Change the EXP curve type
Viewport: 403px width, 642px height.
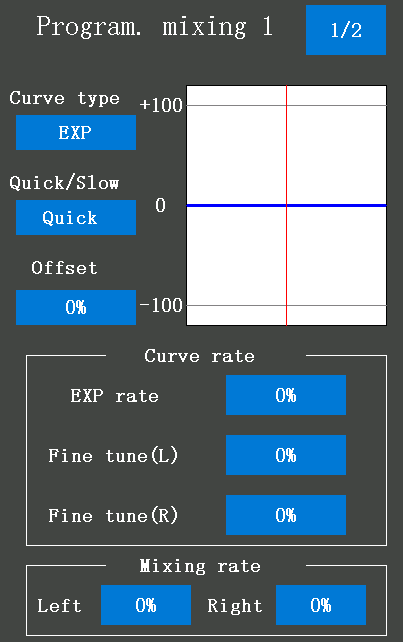pos(76,132)
